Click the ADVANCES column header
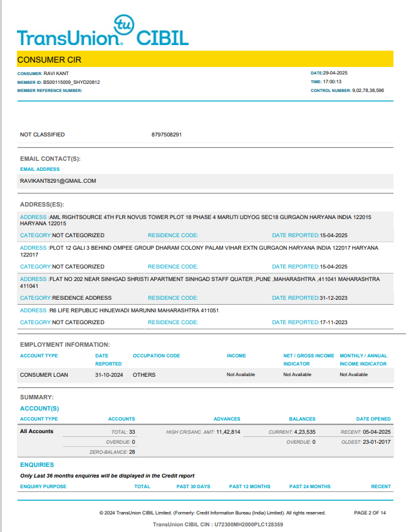Viewport: 406px width, 532px height. (x=227, y=419)
